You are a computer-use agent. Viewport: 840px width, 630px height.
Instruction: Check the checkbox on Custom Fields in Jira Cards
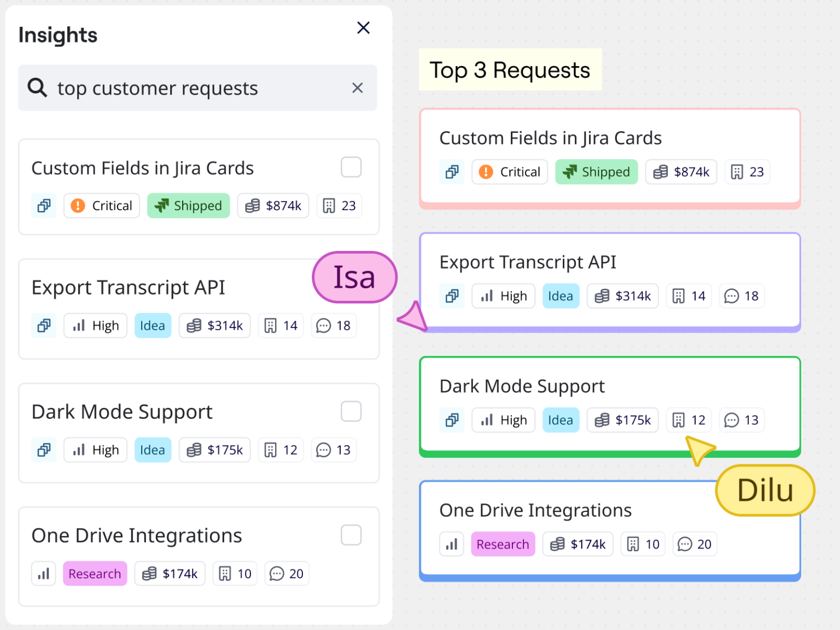[351, 167]
